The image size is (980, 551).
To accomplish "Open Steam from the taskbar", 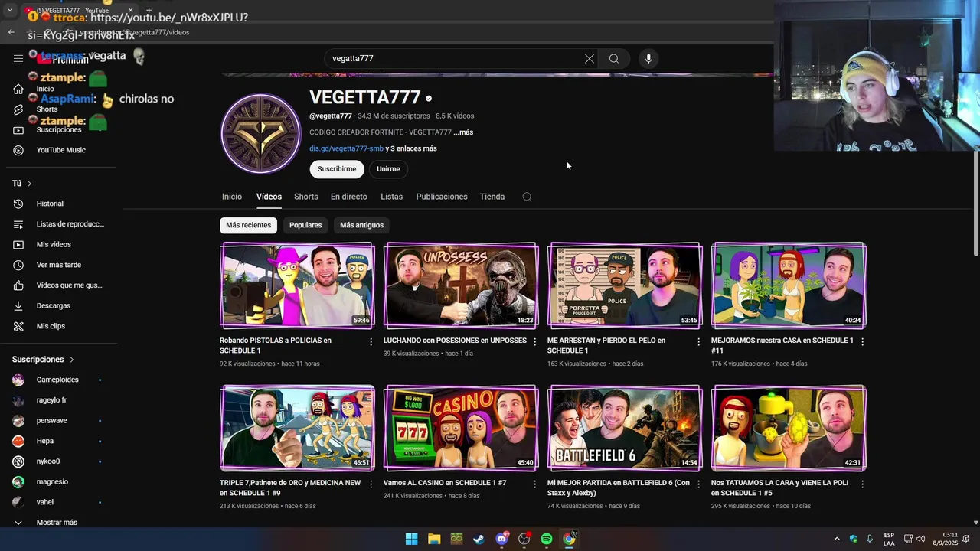I will pos(479,539).
